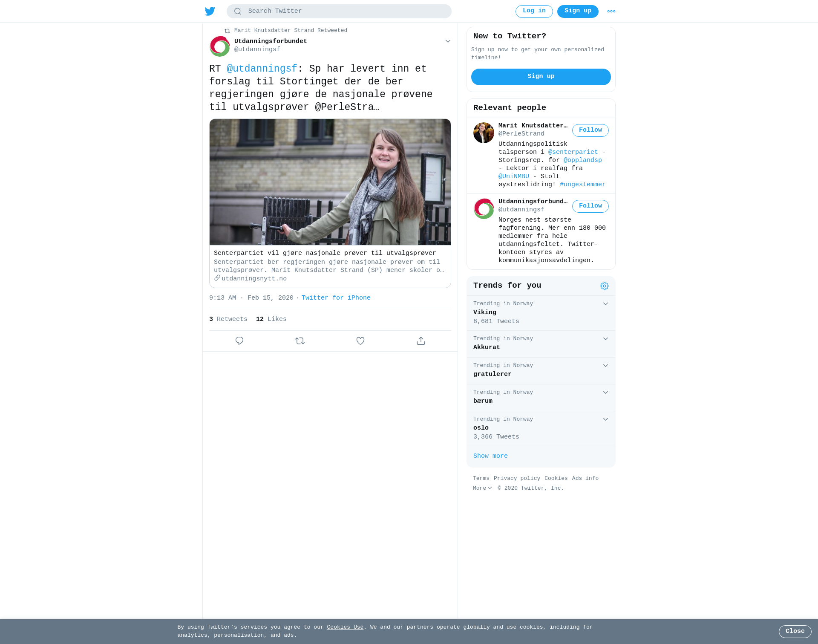The width and height of the screenshot is (818, 644).
Task: Open the @opplandsp mention
Action: pyautogui.click(x=582, y=160)
